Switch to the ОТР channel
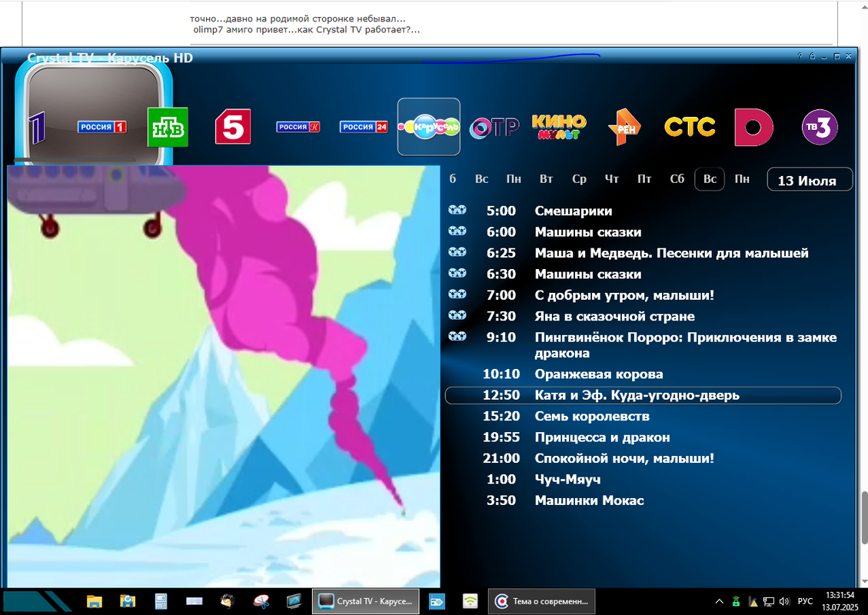Image resolution: width=868 pixels, height=615 pixels. [494, 128]
